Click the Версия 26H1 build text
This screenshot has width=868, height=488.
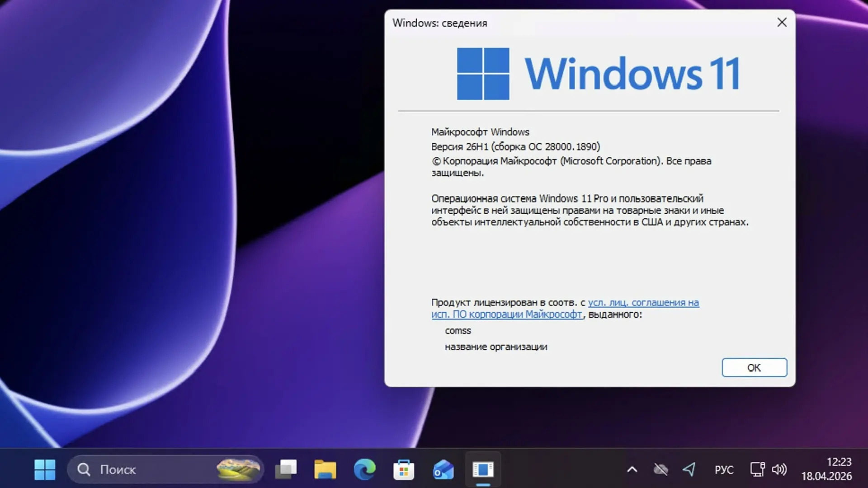[515, 146]
